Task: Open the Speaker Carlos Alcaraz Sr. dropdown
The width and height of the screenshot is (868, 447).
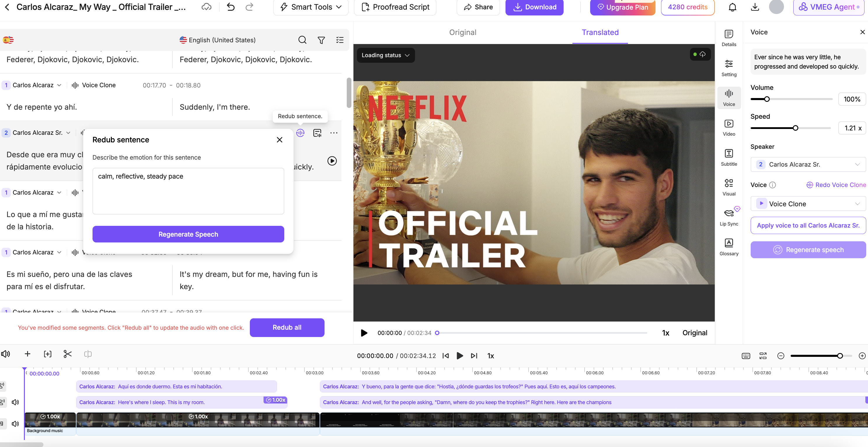Action: [808, 164]
